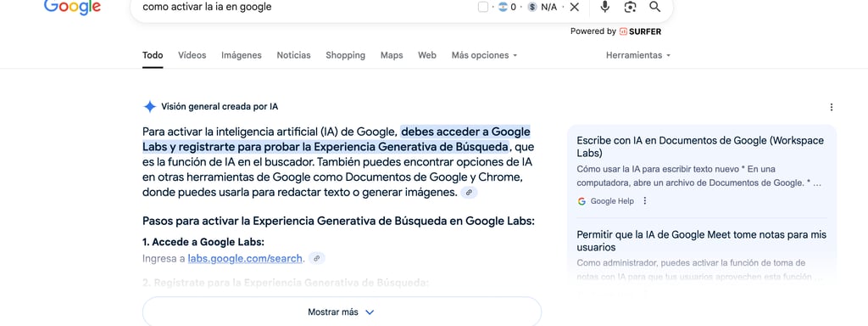Click the blue AI overview sparkle icon
This screenshot has height=326, width=868.
[149, 107]
